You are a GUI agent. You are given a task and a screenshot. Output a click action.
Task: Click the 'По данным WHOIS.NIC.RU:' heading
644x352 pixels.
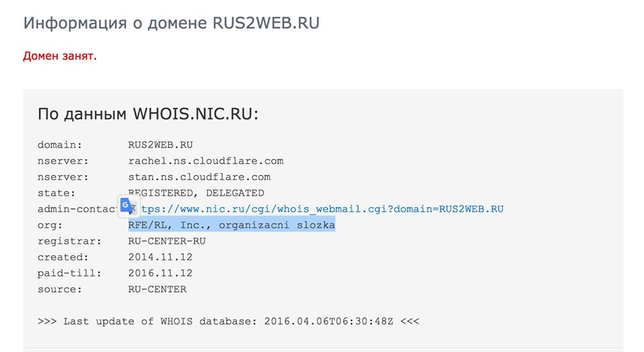[x=148, y=113]
